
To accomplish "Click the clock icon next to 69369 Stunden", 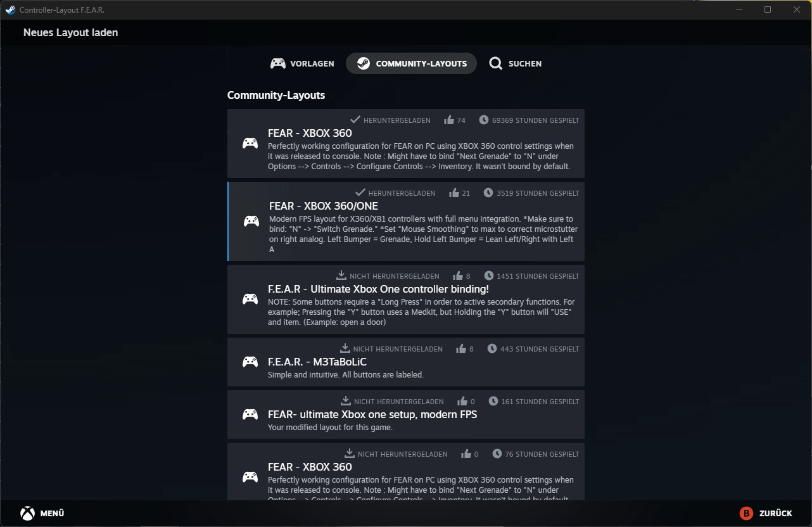I will coord(484,120).
